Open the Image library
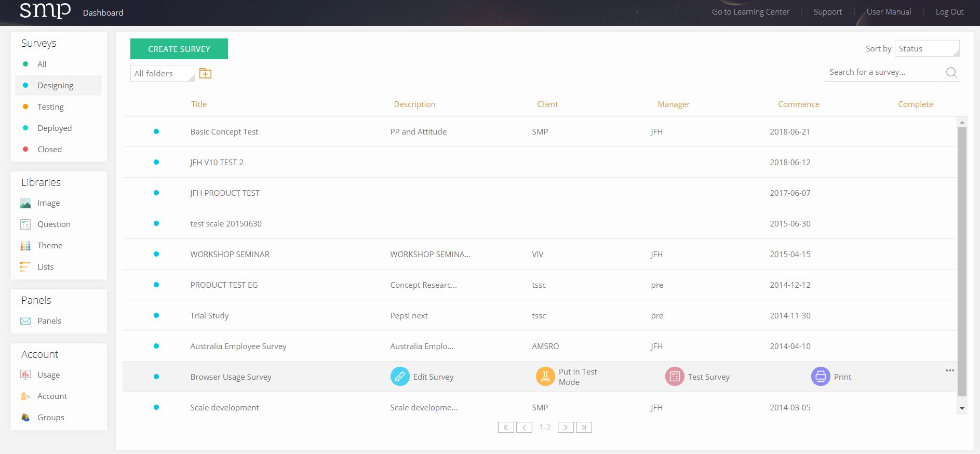 (x=48, y=203)
